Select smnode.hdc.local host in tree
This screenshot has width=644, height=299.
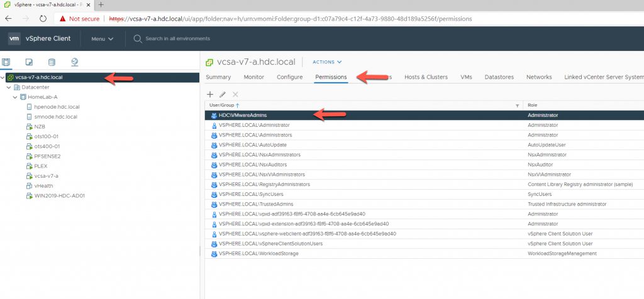click(x=56, y=117)
